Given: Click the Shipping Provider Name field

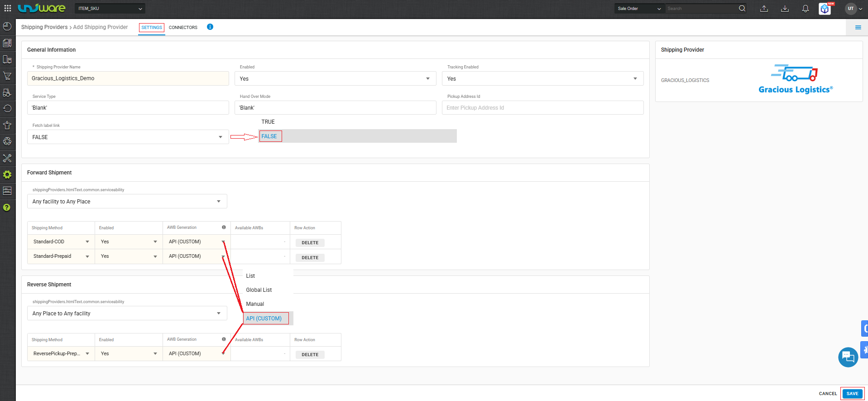Looking at the screenshot, I should (128, 78).
